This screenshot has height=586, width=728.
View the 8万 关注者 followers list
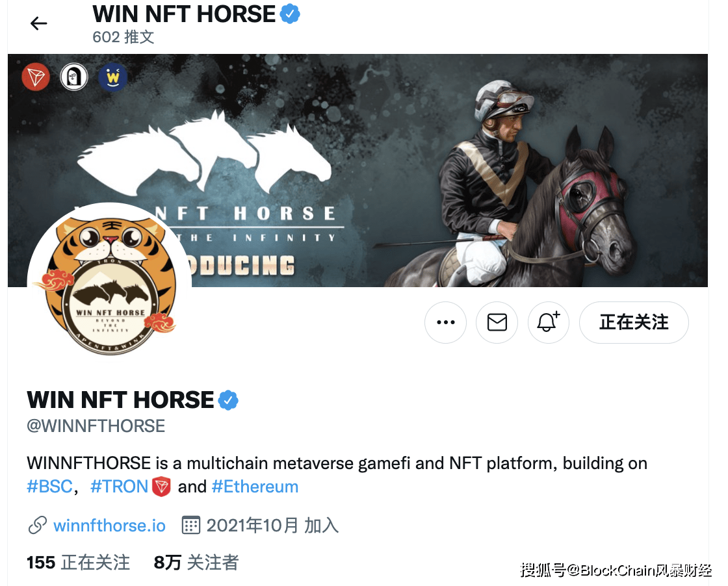point(196,563)
